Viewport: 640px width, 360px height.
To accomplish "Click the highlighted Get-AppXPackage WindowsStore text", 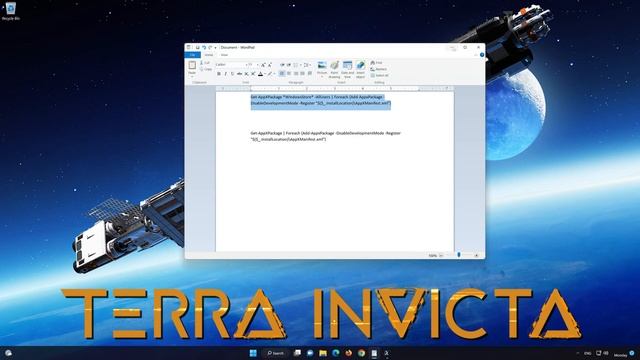I will tap(321, 100).
